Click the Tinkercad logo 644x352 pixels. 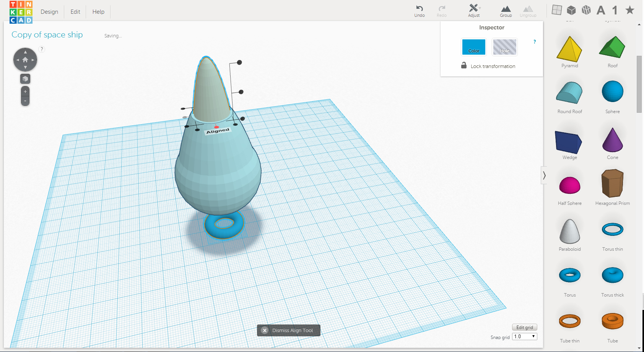[21, 12]
